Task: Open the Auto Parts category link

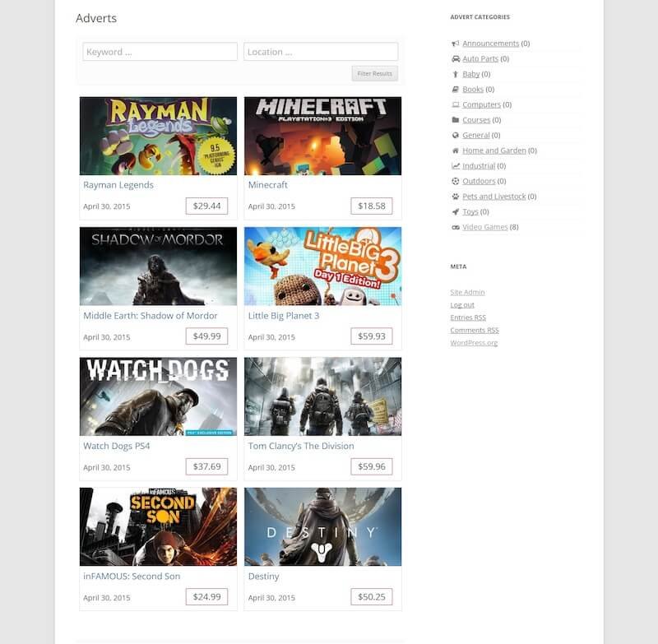Action: 480,58
